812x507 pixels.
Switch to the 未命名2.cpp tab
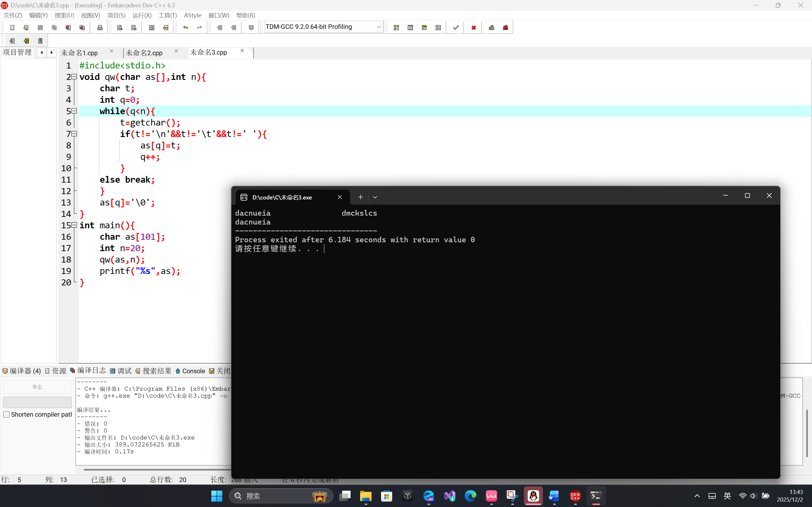[144, 53]
